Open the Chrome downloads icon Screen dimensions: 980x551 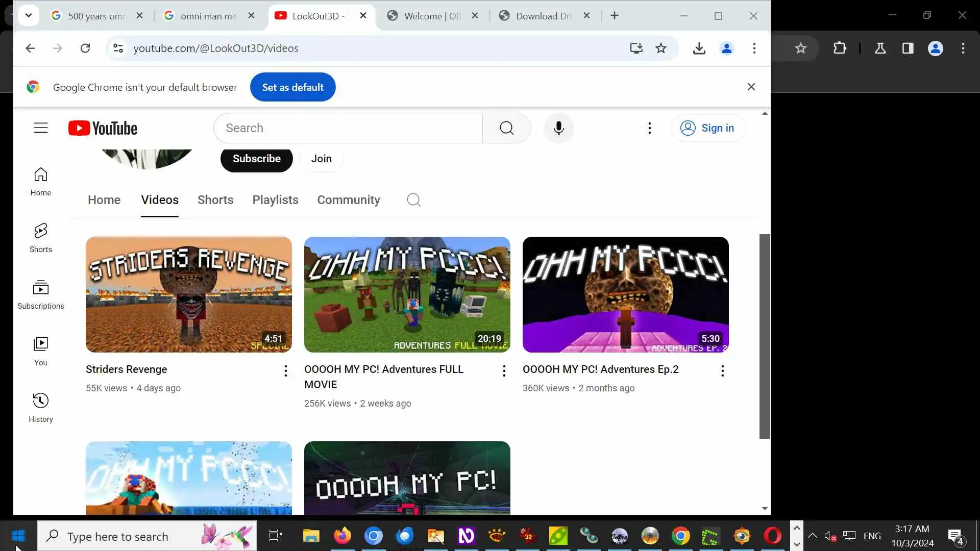click(699, 48)
